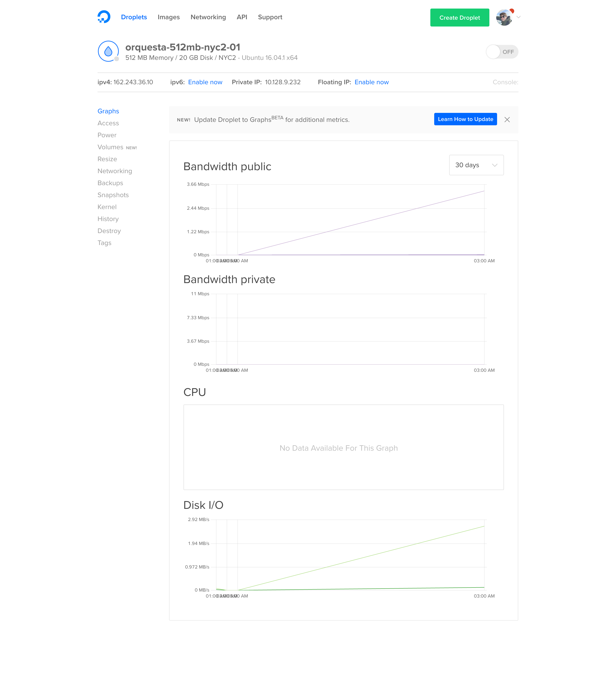
Task: Click the 7.33 Mbps axis label
Action: (198, 318)
